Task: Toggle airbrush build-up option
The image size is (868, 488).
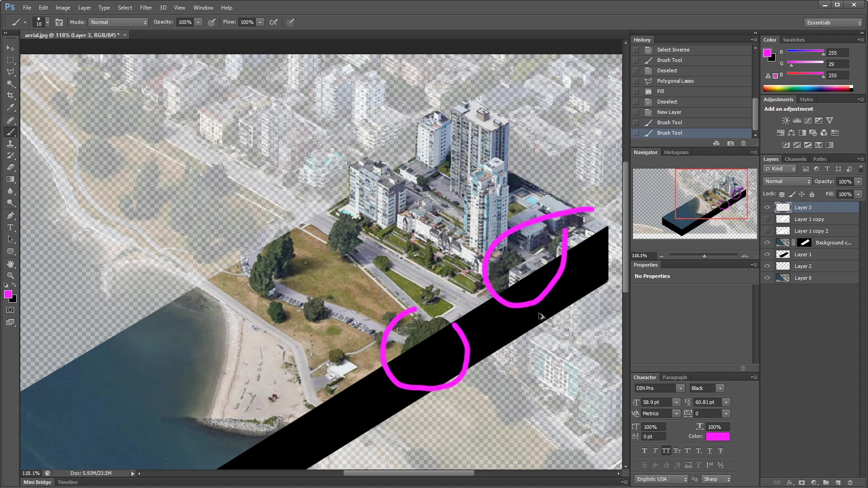Action: coord(274,22)
